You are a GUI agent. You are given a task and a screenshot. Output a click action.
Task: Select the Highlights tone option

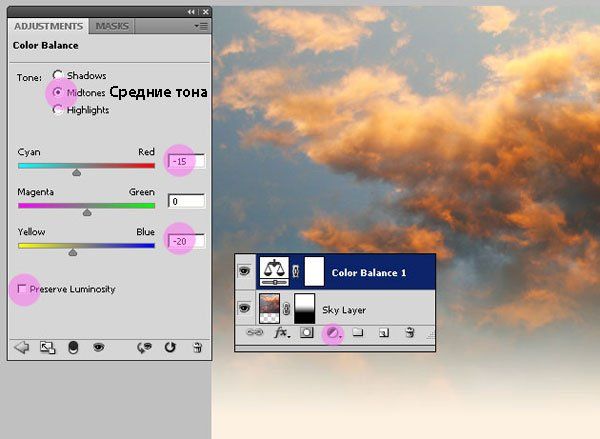pos(58,110)
